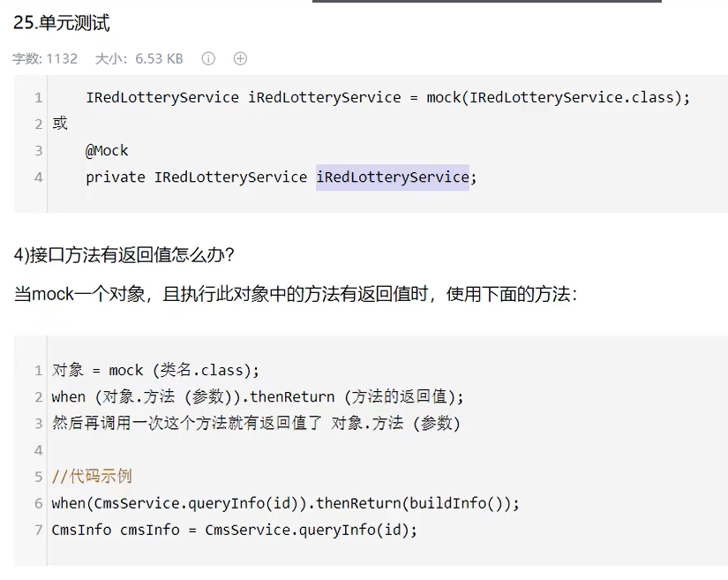Click the 或 text on line 2
This screenshot has width=728, height=580.
[x=60, y=124]
